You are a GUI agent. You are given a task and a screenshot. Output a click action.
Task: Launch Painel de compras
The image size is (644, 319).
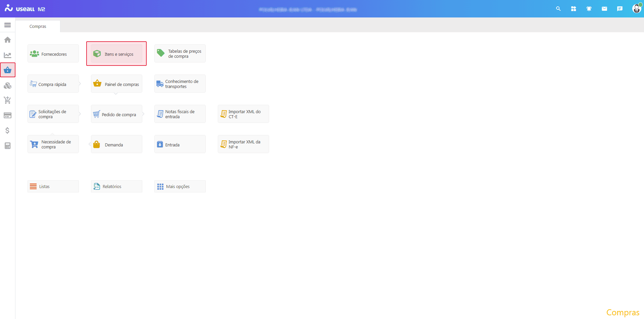tap(116, 84)
